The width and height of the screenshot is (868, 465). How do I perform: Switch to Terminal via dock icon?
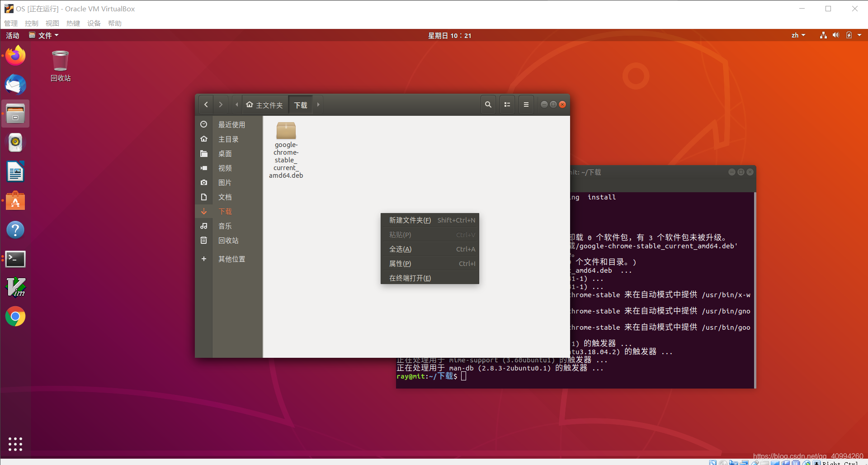[15, 259]
